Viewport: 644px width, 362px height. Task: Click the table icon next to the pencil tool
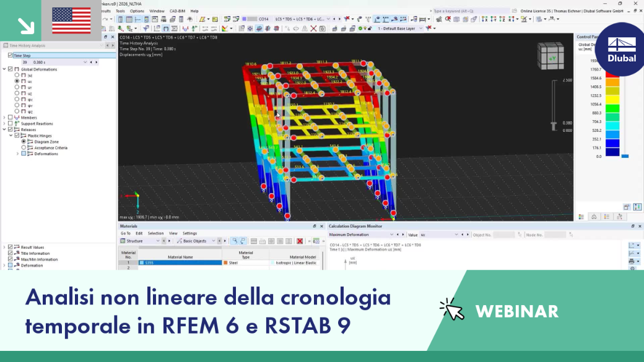click(215, 19)
